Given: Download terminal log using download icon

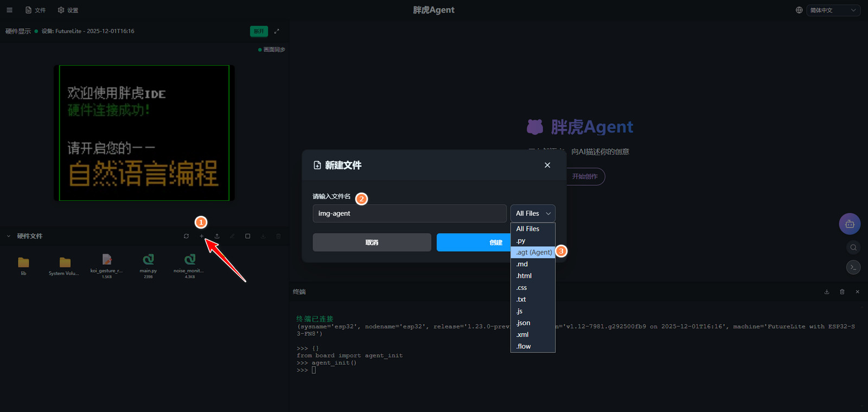Looking at the screenshot, I should pos(827,292).
